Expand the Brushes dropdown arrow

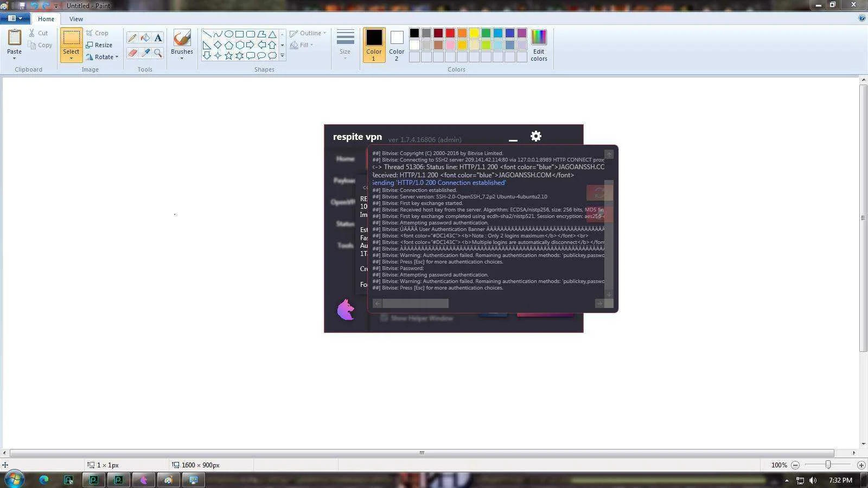pos(182,59)
